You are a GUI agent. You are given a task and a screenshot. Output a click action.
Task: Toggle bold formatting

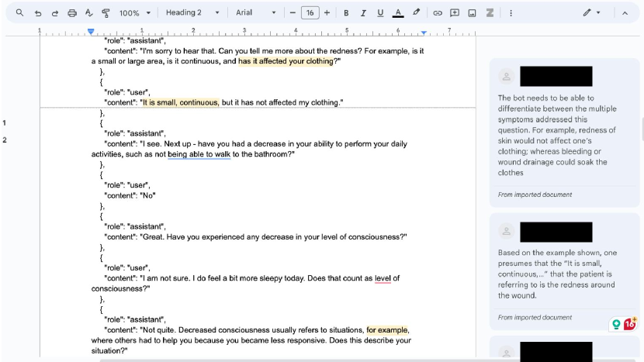[346, 13]
